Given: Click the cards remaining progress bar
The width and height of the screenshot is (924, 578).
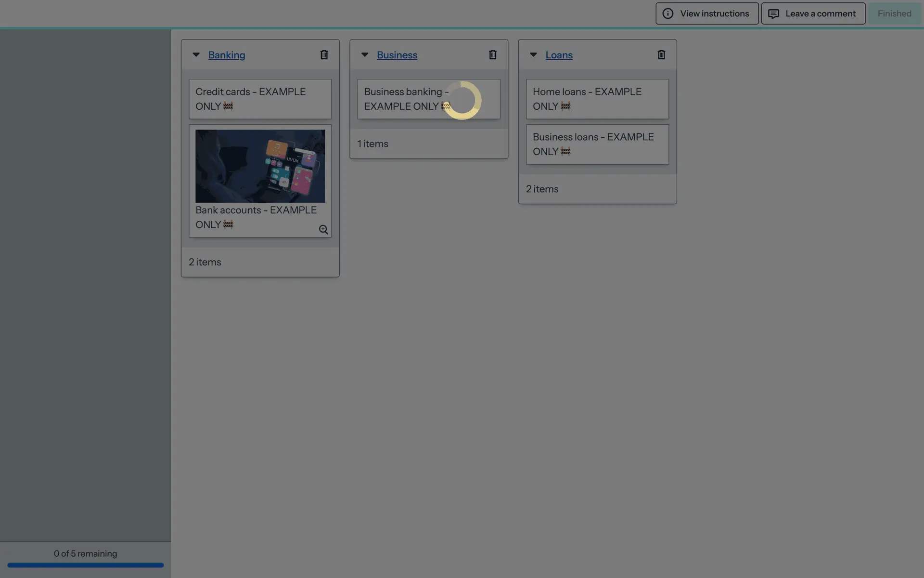Looking at the screenshot, I should coord(85,565).
